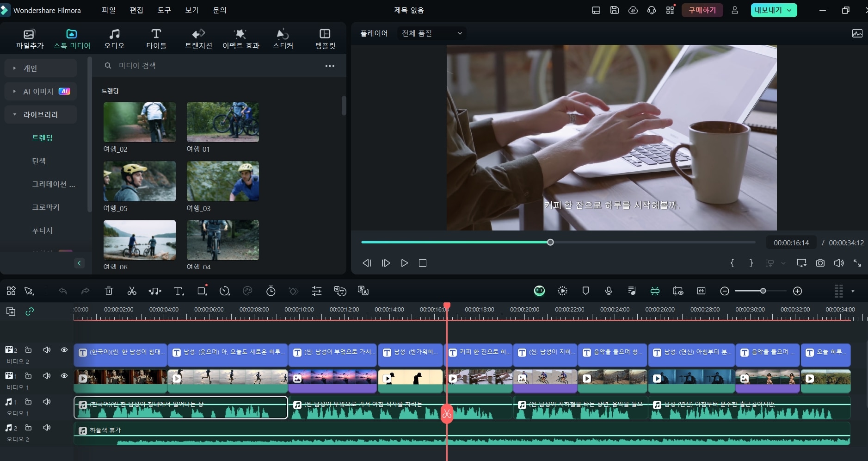This screenshot has width=868, height=461.
Task: Open the audio beat detection tool
Action: pos(155,291)
